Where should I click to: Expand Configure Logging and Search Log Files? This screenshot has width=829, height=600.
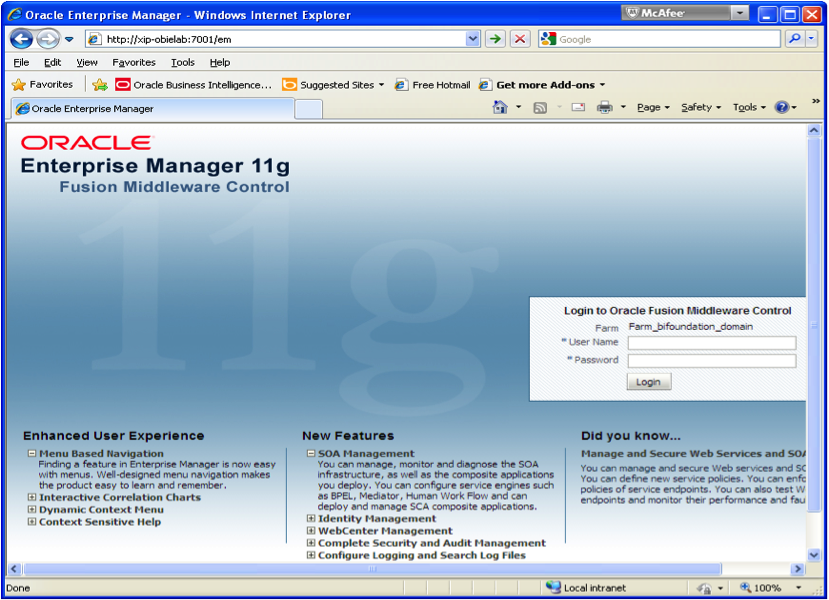click(x=311, y=555)
